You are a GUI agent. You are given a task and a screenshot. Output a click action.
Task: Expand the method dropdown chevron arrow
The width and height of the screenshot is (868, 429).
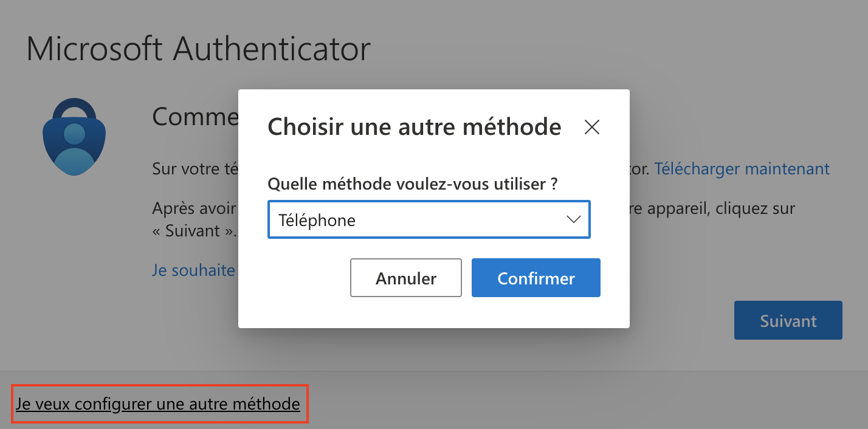coord(573,219)
